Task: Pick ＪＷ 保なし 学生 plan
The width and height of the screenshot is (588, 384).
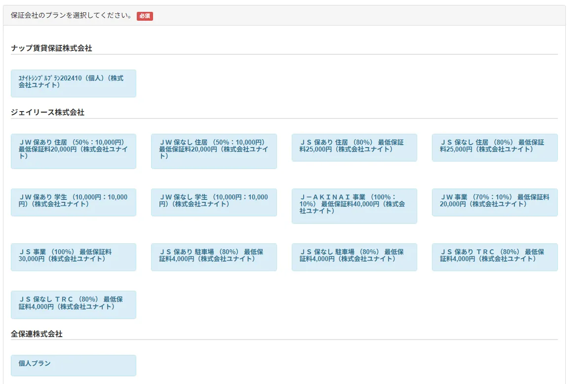Action: pos(213,202)
